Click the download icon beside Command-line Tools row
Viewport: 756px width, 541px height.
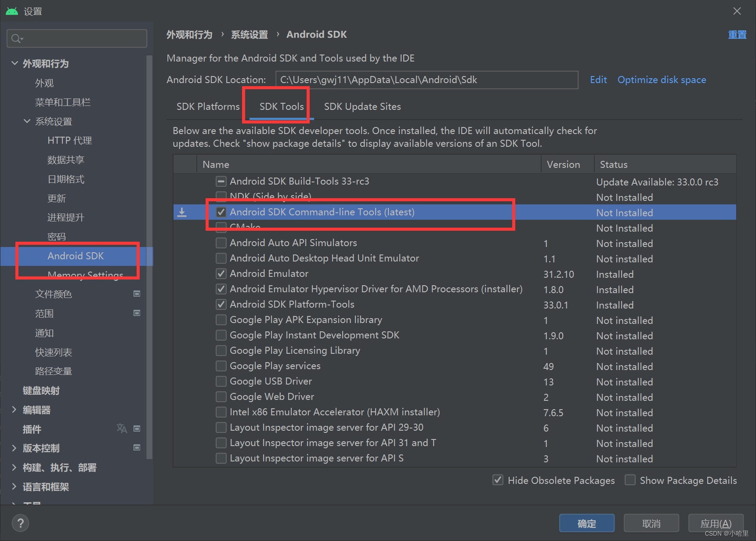[x=182, y=212]
